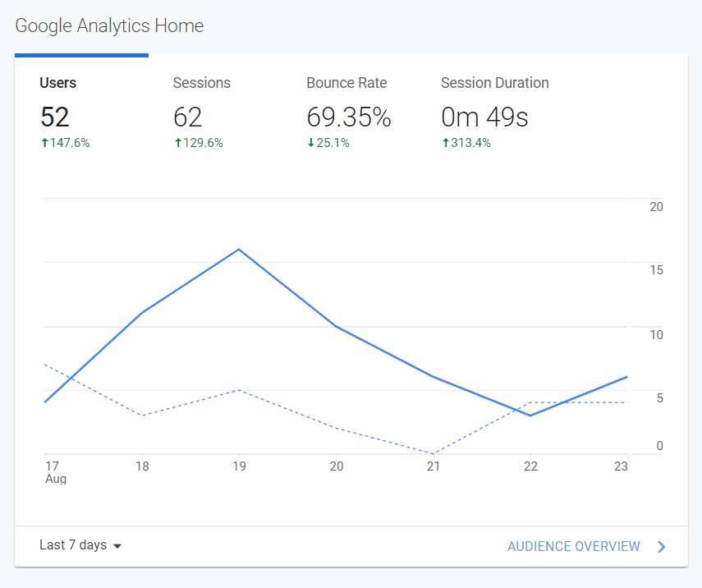Open the Last 7 days dropdown
This screenshot has height=588, width=702.
point(80,545)
